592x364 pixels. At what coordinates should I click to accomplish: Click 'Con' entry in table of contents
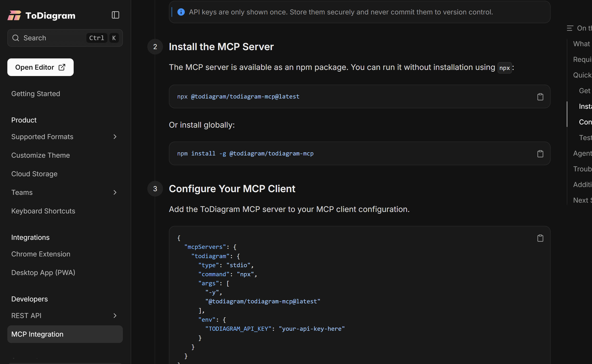[585, 122]
